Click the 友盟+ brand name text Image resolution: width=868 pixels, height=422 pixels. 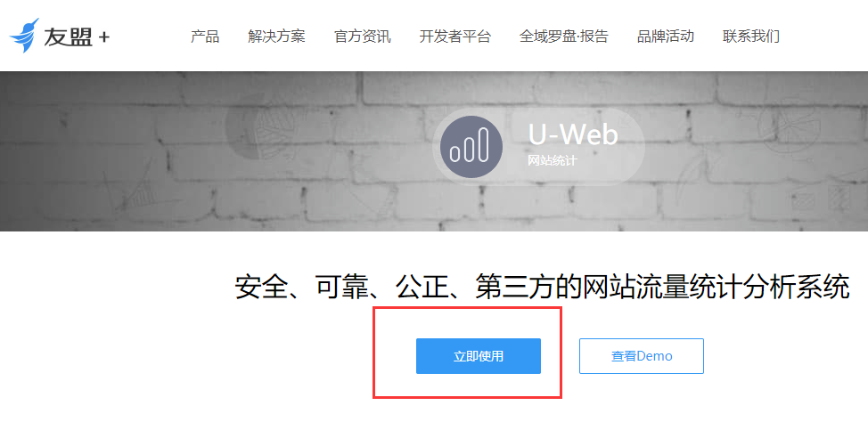coord(77,37)
